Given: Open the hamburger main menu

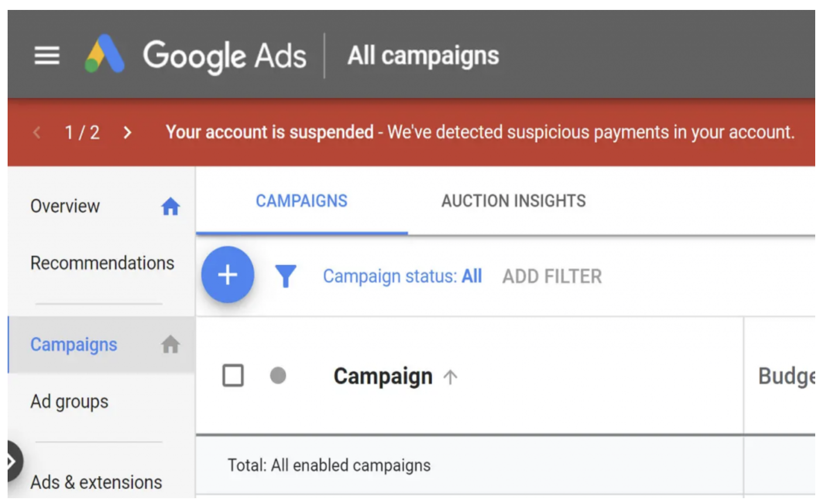Looking at the screenshot, I should point(47,56).
